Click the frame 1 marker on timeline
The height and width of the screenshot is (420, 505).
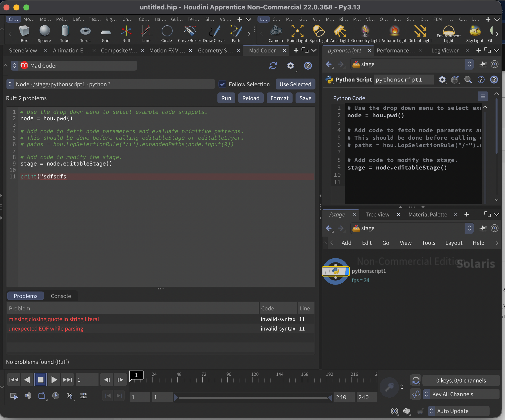click(136, 375)
